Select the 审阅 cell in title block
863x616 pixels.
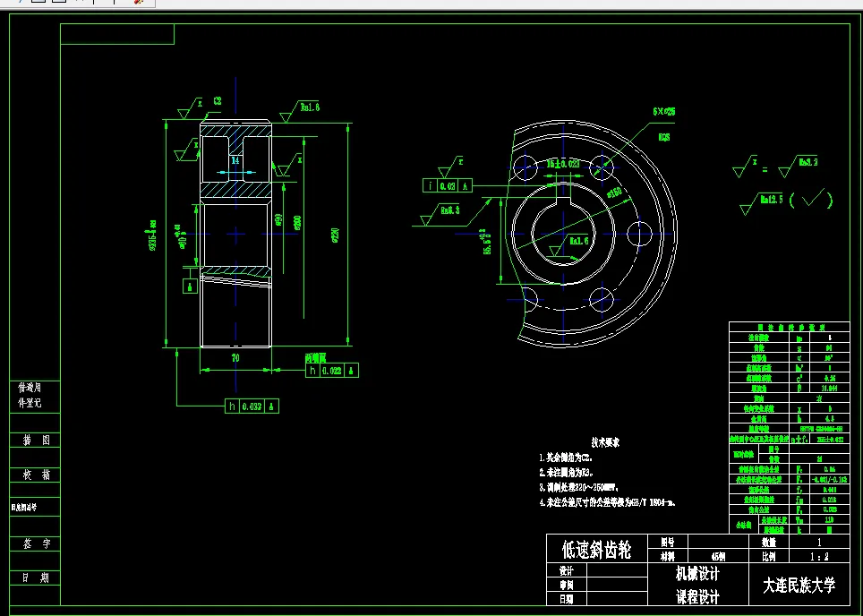(x=567, y=586)
